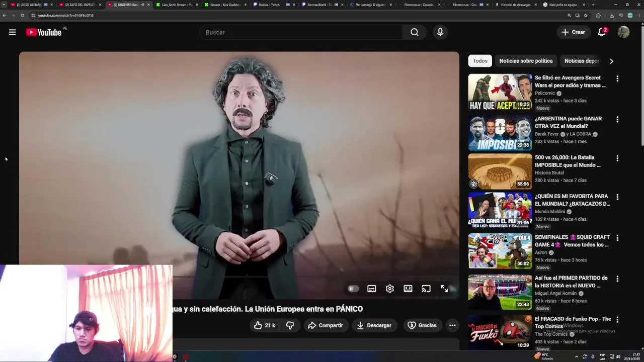Visit the Miguel Ángel Román channel
The height and width of the screenshot is (362, 644).
point(556,293)
